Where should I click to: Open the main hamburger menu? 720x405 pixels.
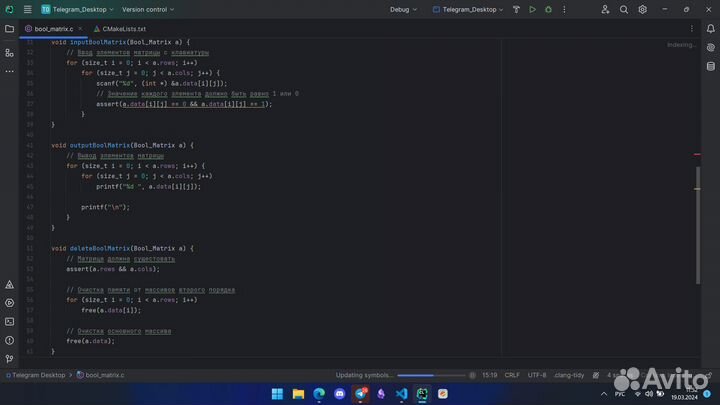[x=28, y=9]
